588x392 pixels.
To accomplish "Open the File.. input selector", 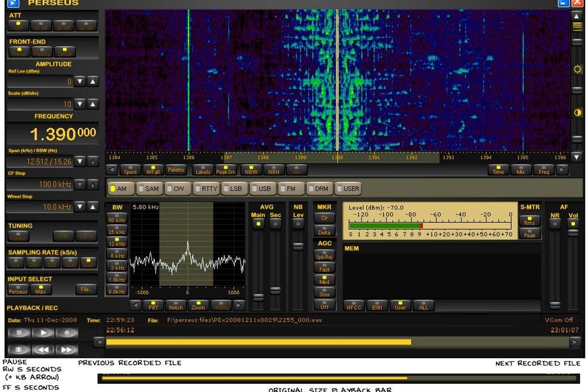I will 86,289.
